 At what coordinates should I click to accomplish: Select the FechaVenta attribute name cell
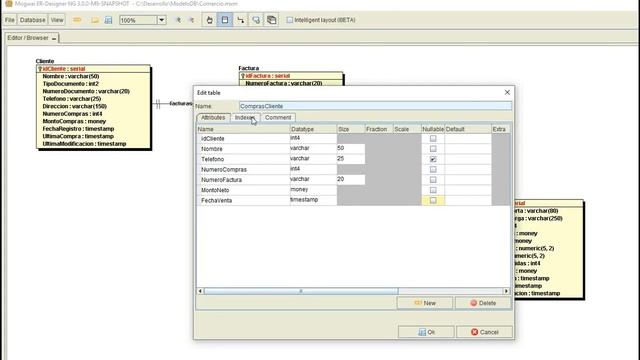click(x=243, y=200)
